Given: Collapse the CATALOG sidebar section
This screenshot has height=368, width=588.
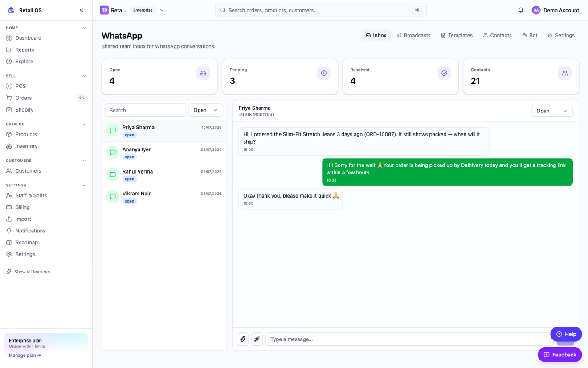Looking at the screenshot, I should tap(84, 124).
